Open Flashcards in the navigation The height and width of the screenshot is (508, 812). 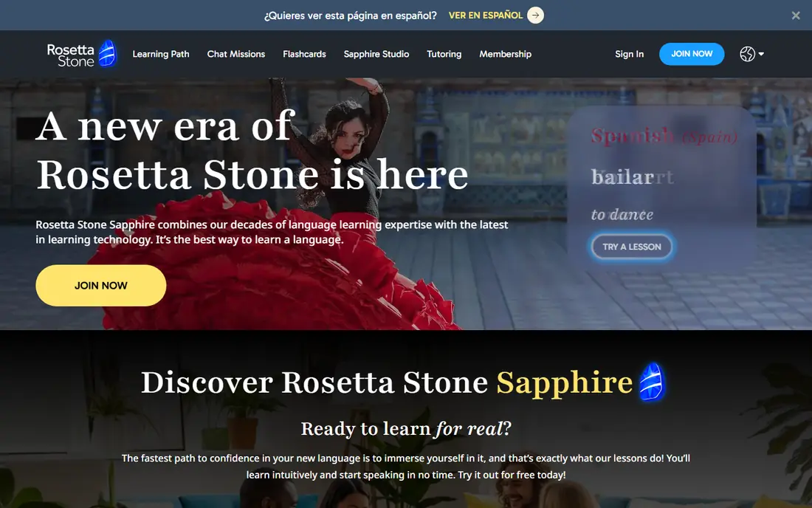(x=304, y=54)
